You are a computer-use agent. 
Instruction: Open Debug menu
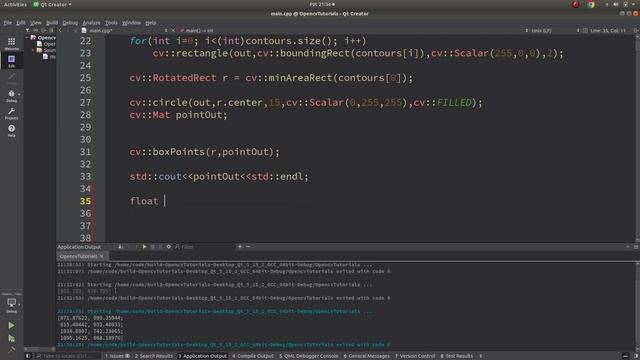(x=70, y=22)
